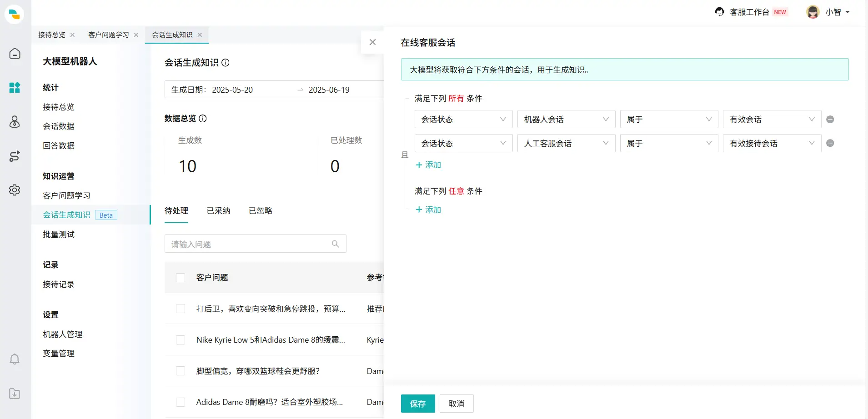The image size is (868, 419).
Task: Click the 请输入问题 search field
Action: [256, 244]
